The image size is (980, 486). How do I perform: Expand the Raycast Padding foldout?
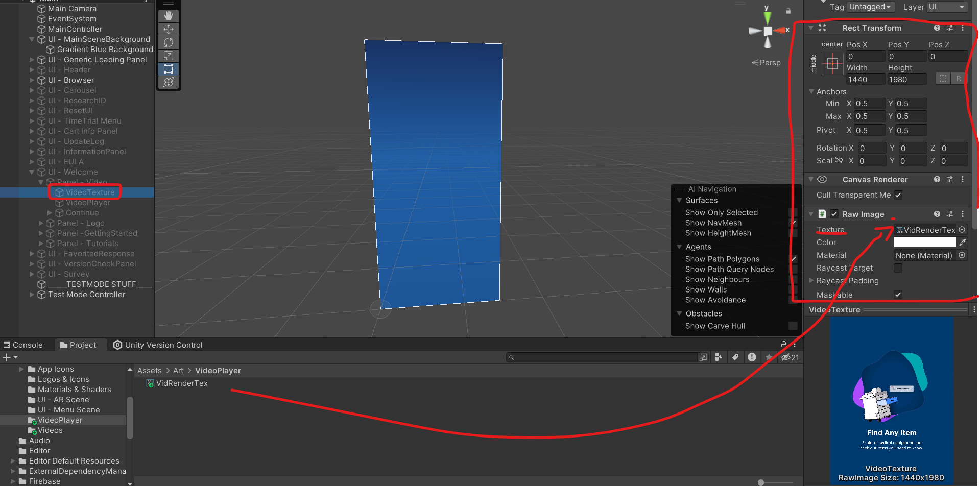812,281
